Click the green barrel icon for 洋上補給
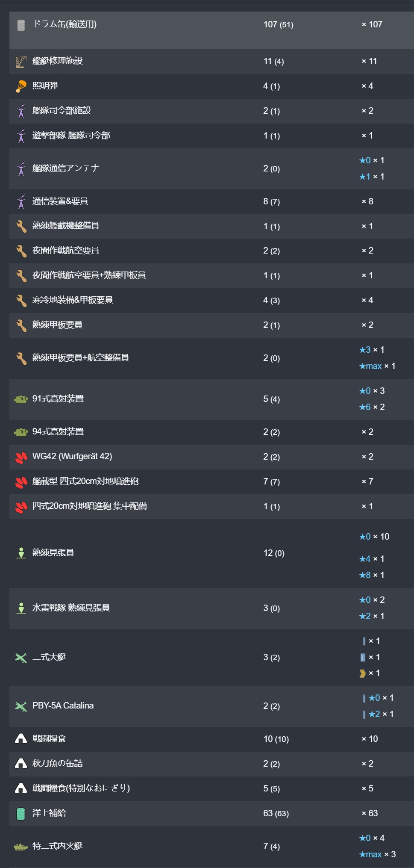This screenshot has width=414, height=868. (21, 814)
